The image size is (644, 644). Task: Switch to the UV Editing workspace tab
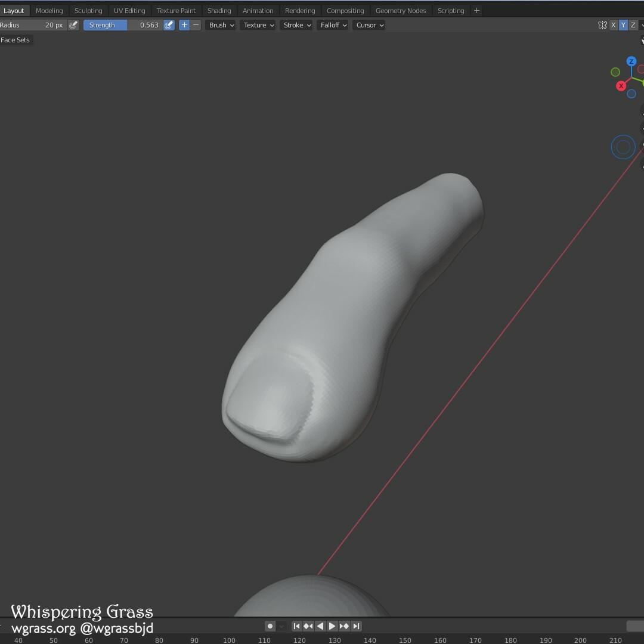(129, 11)
